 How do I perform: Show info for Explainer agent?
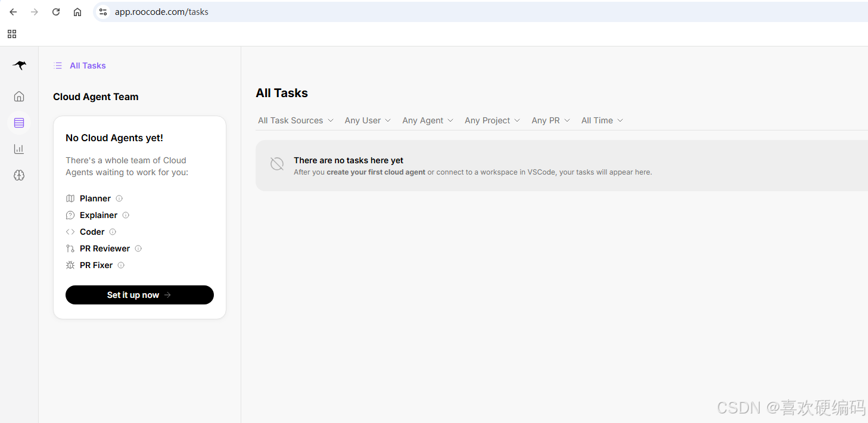tap(126, 215)
